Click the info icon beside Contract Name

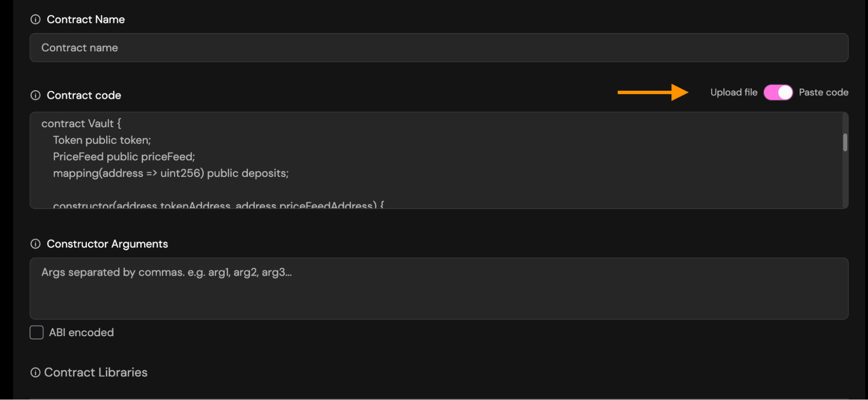[36, 20]
